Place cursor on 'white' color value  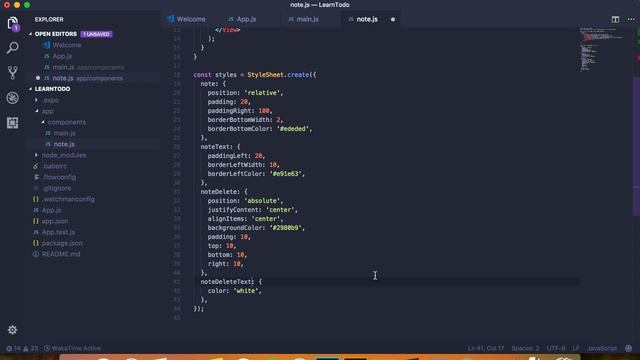[246, 291]
